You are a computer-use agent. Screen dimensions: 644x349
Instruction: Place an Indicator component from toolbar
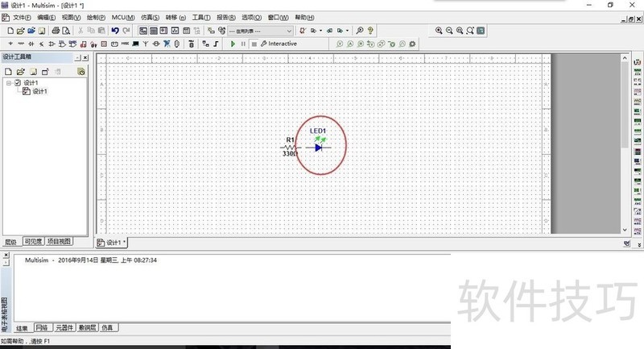pyautogui.click(x=104, y=44)
